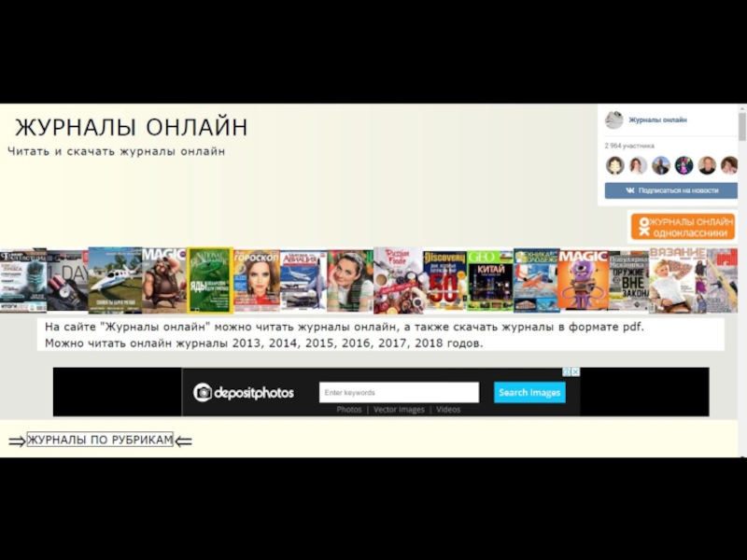Open the Журналы по рубрикам link

coord(100,441)
